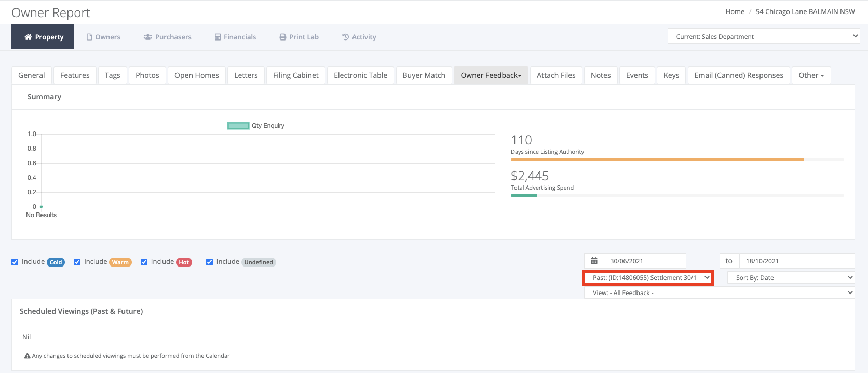Click the history icon beside Activity
Screen dimensions: 868x373
346,37
